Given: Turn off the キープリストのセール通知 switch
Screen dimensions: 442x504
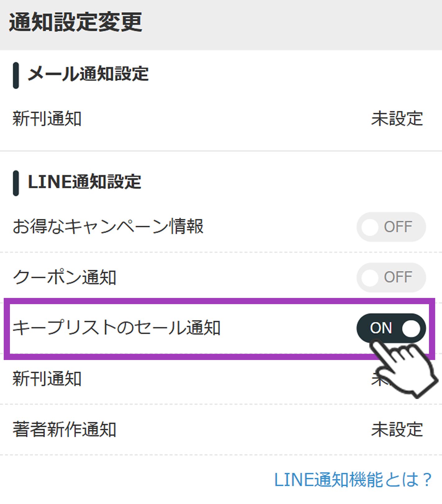Looking at the screenshot, I should (391, 328).
